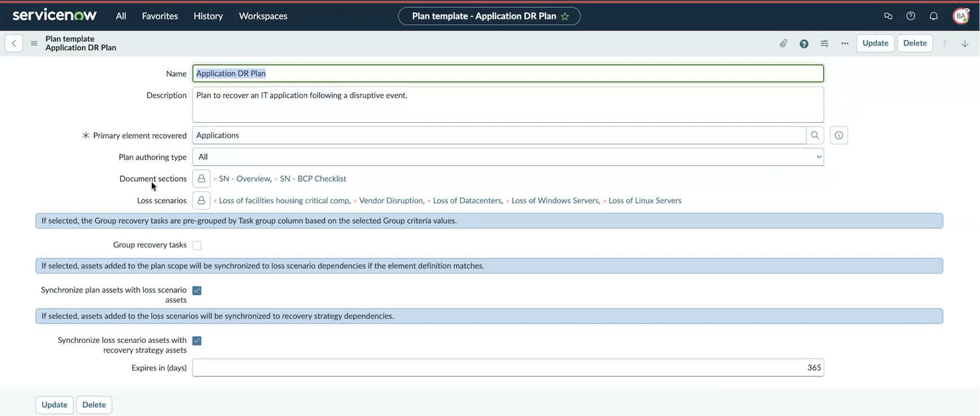Enable the Group recovery tasks checkbox

(197, 245)
